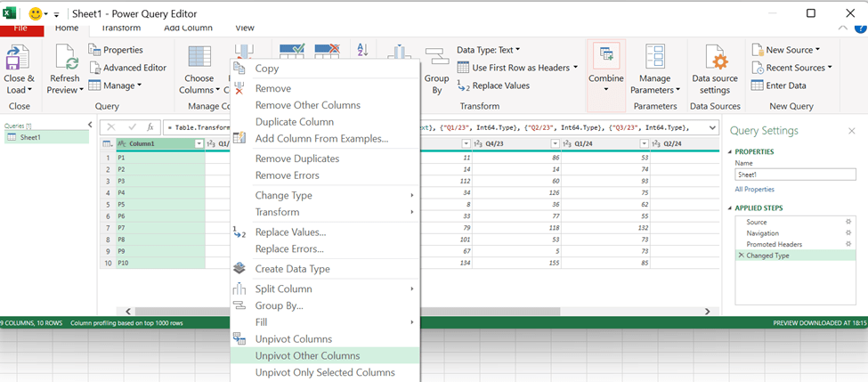Switch to the Add Column tab
Image resolution: width=868 pixels, height=382 pixels.
(188, 28)
